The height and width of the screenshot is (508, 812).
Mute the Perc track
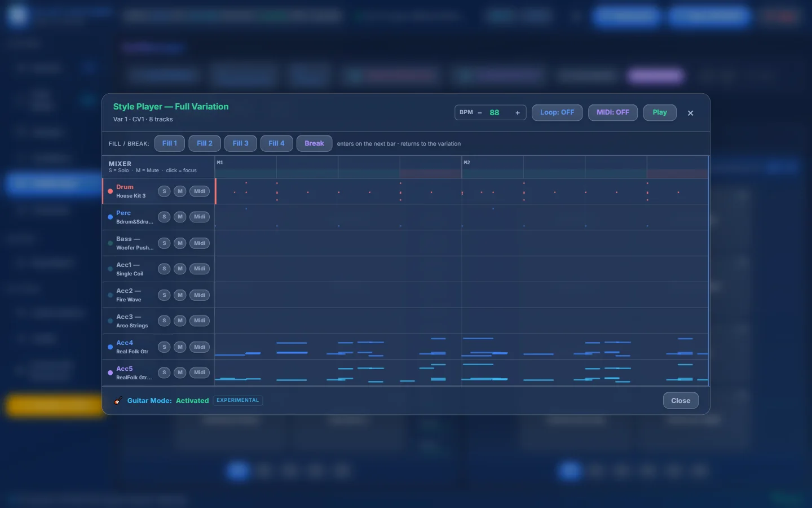(180, 217)
